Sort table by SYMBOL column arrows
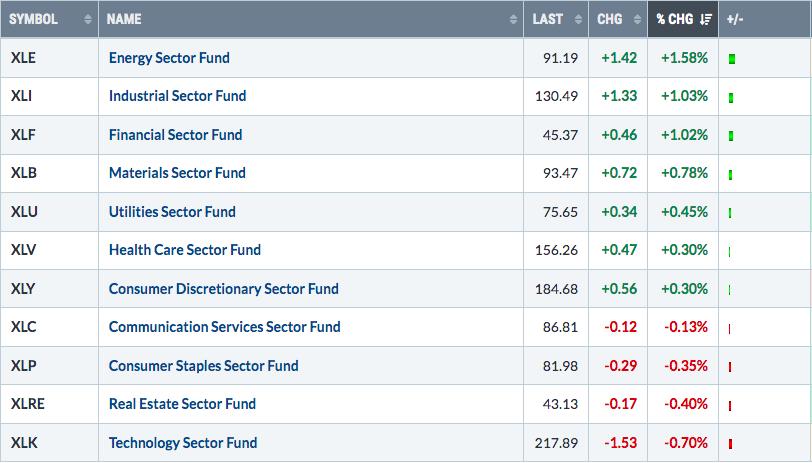This screenshot has width=812, height=463. (88, 19)
